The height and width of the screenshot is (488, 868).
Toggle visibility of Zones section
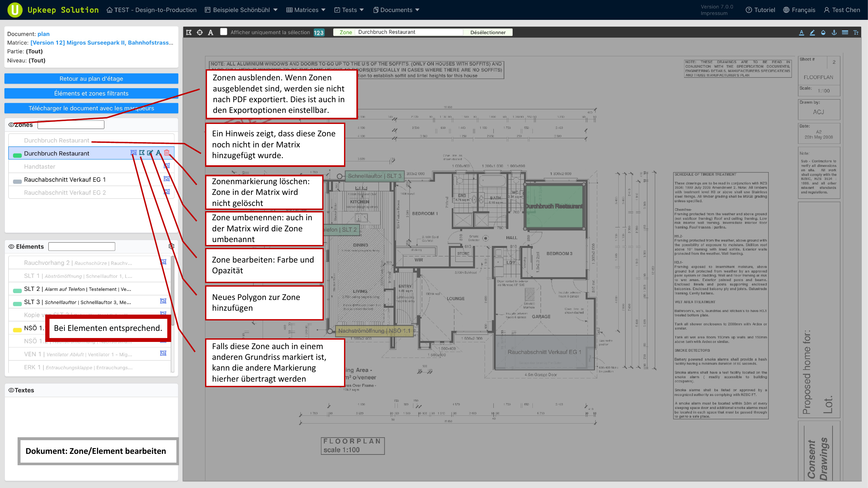pos(11,125)
